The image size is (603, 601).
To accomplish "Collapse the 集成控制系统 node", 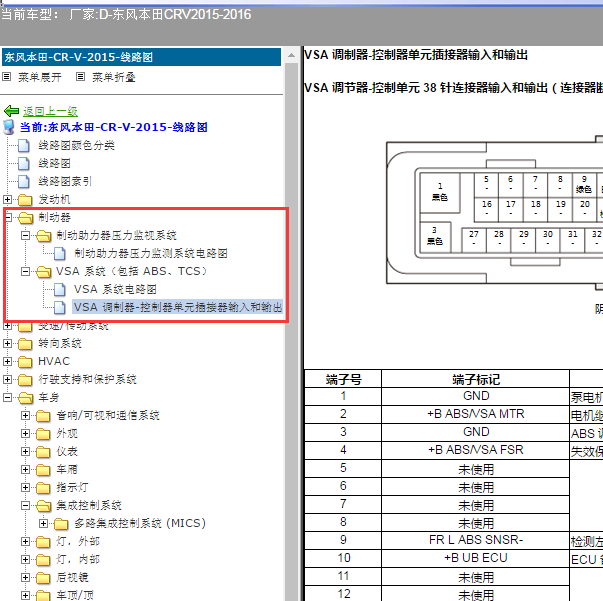I will tap(25, 505).
